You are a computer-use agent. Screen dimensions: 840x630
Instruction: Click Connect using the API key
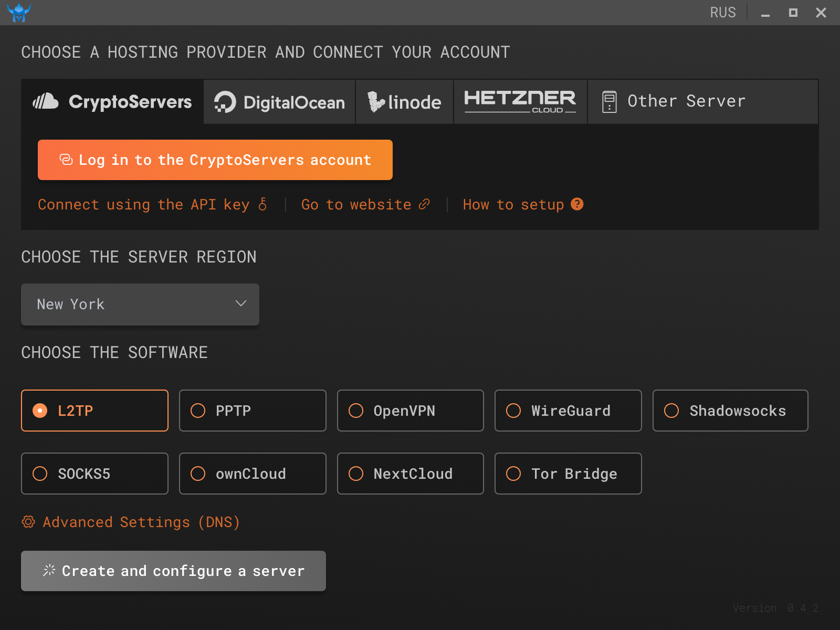(152, 204)
